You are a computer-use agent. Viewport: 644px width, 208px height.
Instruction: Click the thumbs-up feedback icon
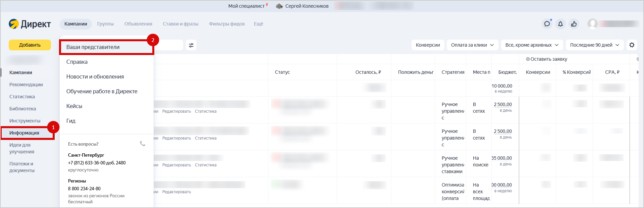coord(574,24)
